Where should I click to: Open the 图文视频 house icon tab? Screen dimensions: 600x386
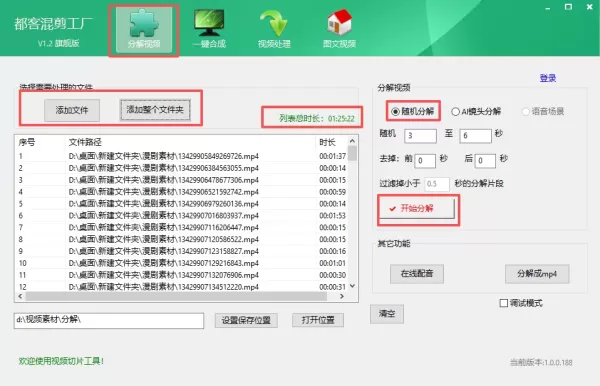339,30
